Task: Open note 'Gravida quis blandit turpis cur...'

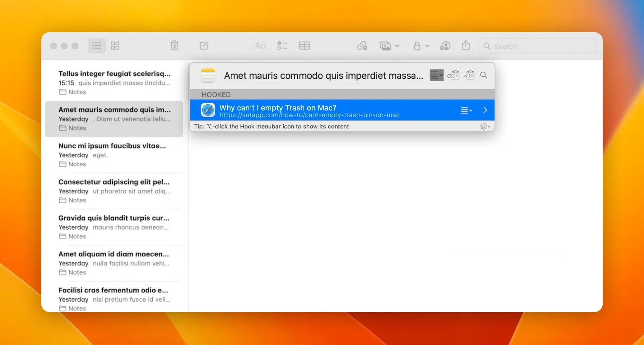Action: tap(114, 227)
